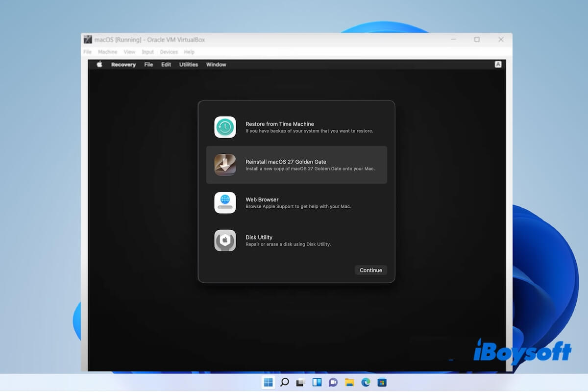588x392 pixels.
Task: Click the VirtualBox window title icon
Action: point(88,40)
